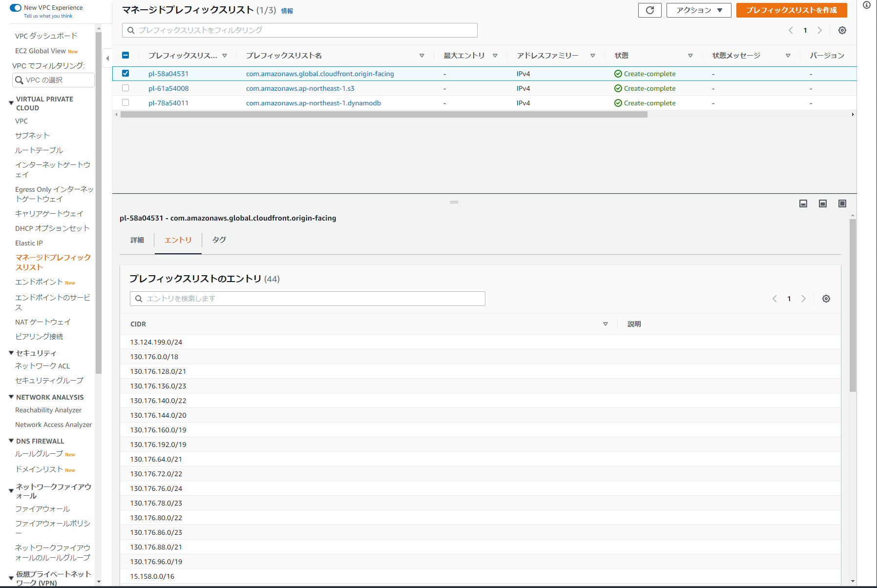
Task: Open Elastic IP in the sidebar
Action: click(29, 243)
